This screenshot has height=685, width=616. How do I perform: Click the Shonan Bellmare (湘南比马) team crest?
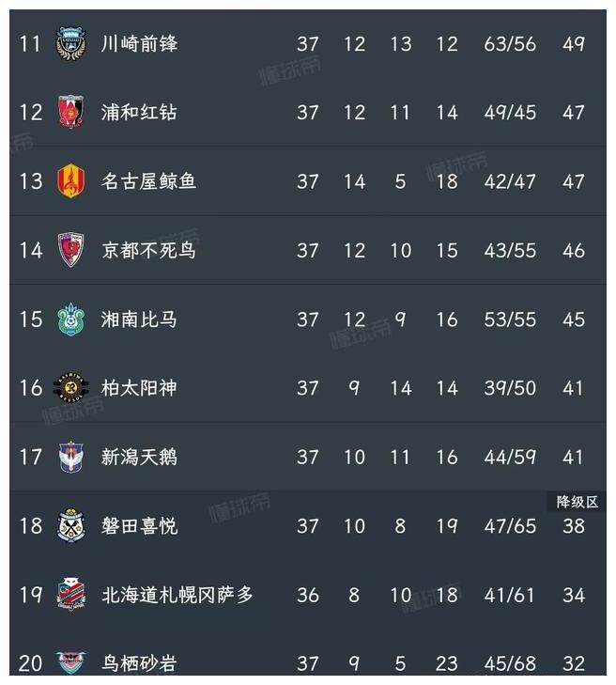(x=70, y=319)
